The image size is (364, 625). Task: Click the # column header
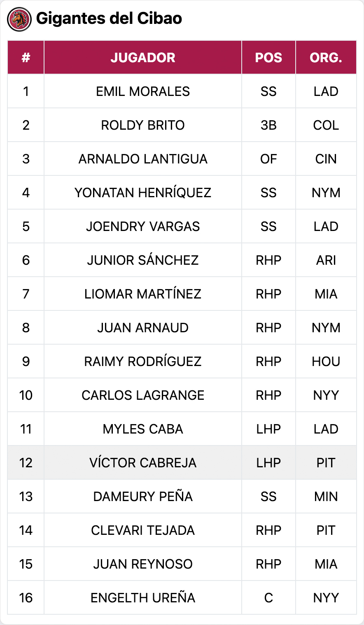(x=26, y=58)
